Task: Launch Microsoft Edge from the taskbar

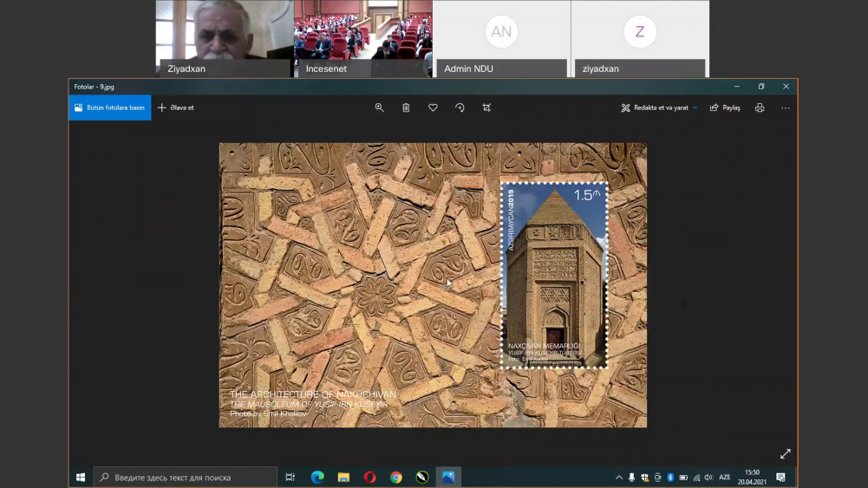Action: [317, 477]
